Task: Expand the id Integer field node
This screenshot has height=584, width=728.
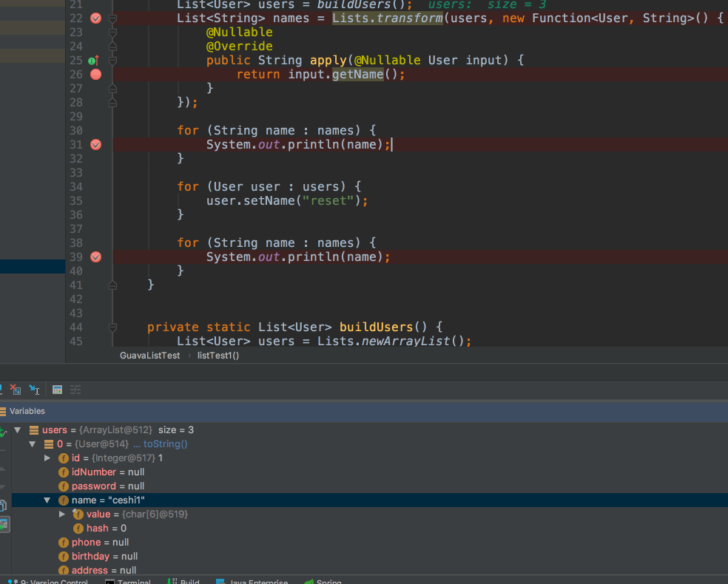Action: (48, 458)
